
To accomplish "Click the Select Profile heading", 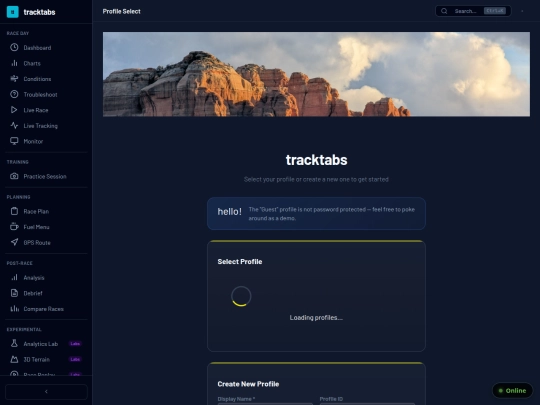I will (240, 262).
